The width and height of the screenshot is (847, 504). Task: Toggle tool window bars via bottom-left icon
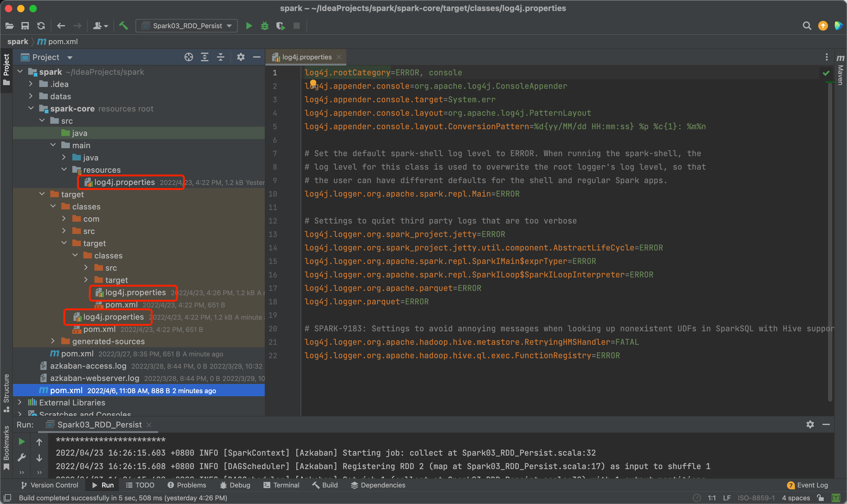click(7, 498)
